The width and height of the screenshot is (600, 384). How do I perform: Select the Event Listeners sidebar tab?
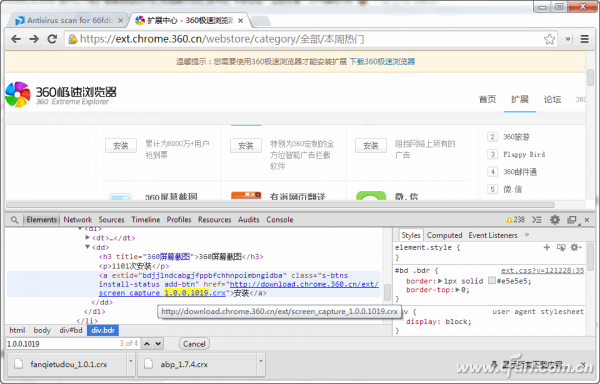(x=493, y=235)
